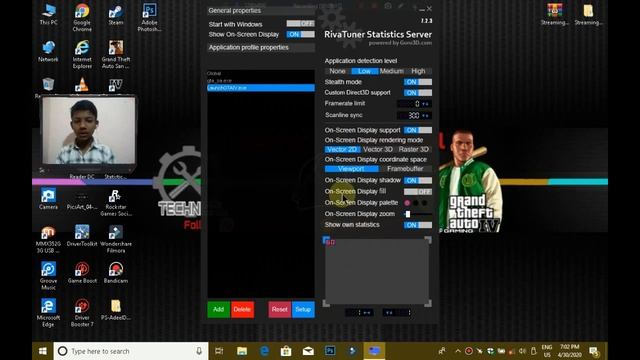The height and width of the screenshot is (360, 640).
Task: Open Driver Booster 7 shortcut
Action: pos(82,312)
